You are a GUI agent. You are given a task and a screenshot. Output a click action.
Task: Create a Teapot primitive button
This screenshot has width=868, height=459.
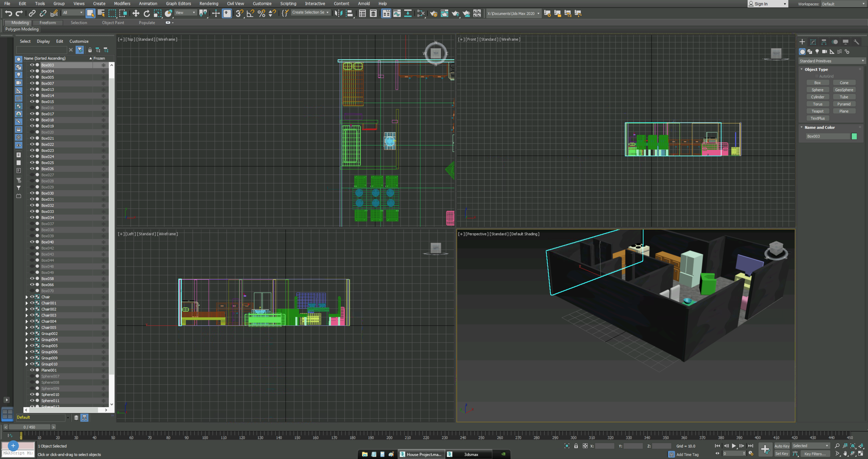pyautogui.click(x=817, y=111)
